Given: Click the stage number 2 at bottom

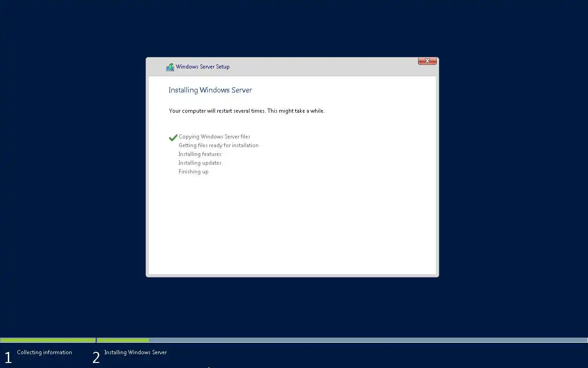Looking at the screenshot, I should click(x=96, y=357).
